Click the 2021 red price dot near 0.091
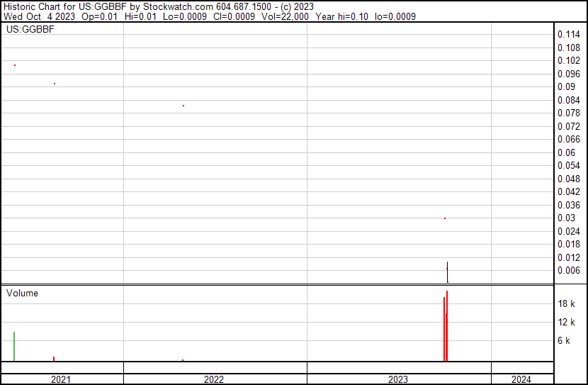This screenshot has height=385, width=588. [55, 84]
